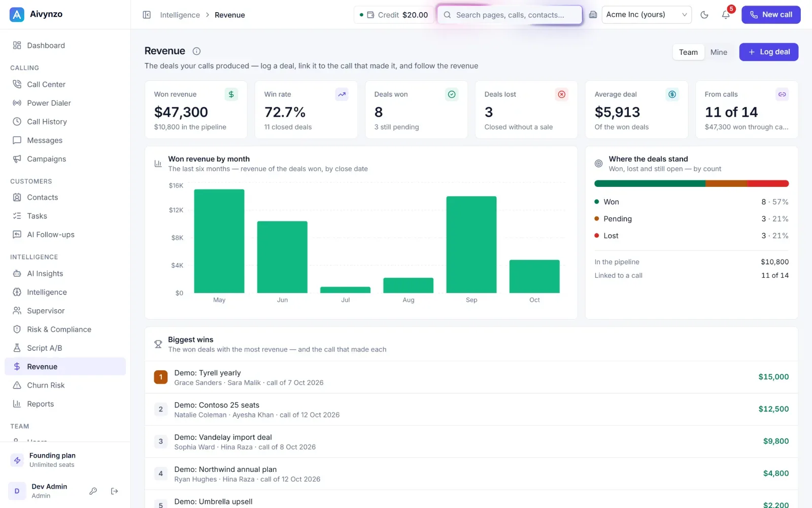Go to Campaigns
This screenshot has height=508, width=812.
[65, 159]
